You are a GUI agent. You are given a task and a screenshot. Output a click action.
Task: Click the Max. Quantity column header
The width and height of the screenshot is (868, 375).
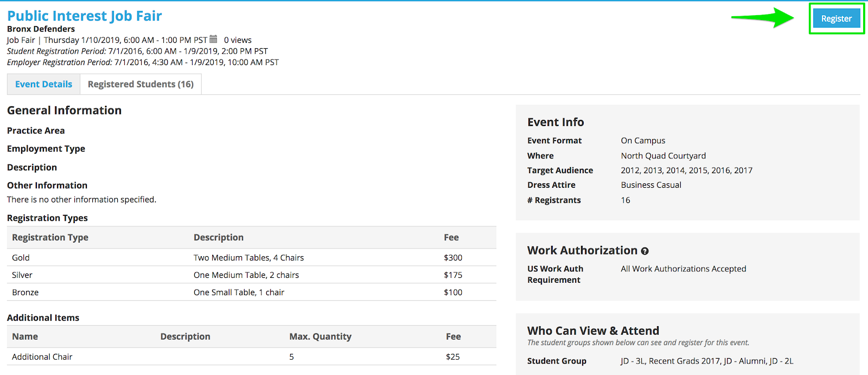click(320, 336)
